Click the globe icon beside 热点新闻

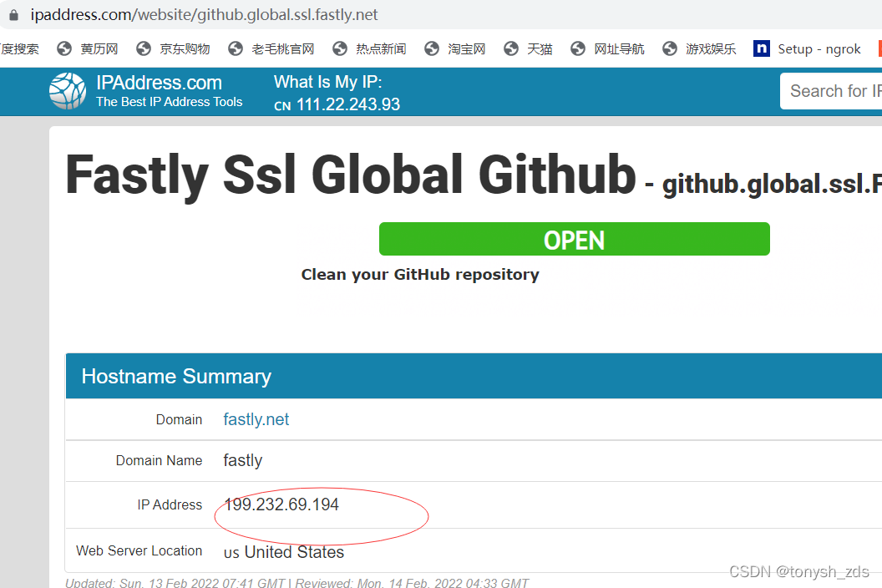pos(340,49)
